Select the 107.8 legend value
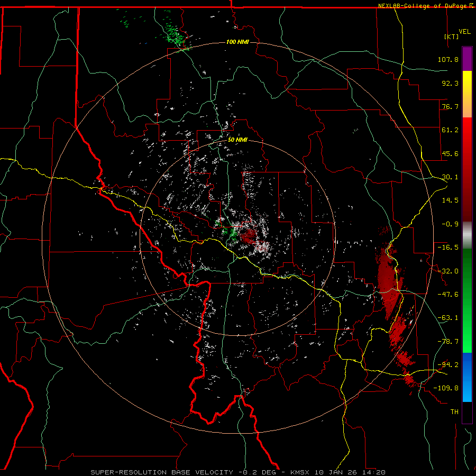Viewport: 476px width, 476px height. (x=448, y=59)
